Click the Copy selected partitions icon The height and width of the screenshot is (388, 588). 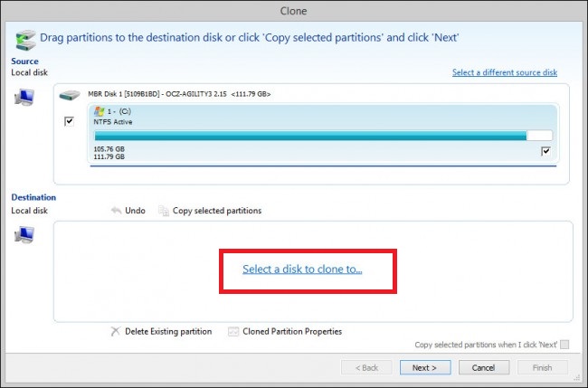click(164, 211)
